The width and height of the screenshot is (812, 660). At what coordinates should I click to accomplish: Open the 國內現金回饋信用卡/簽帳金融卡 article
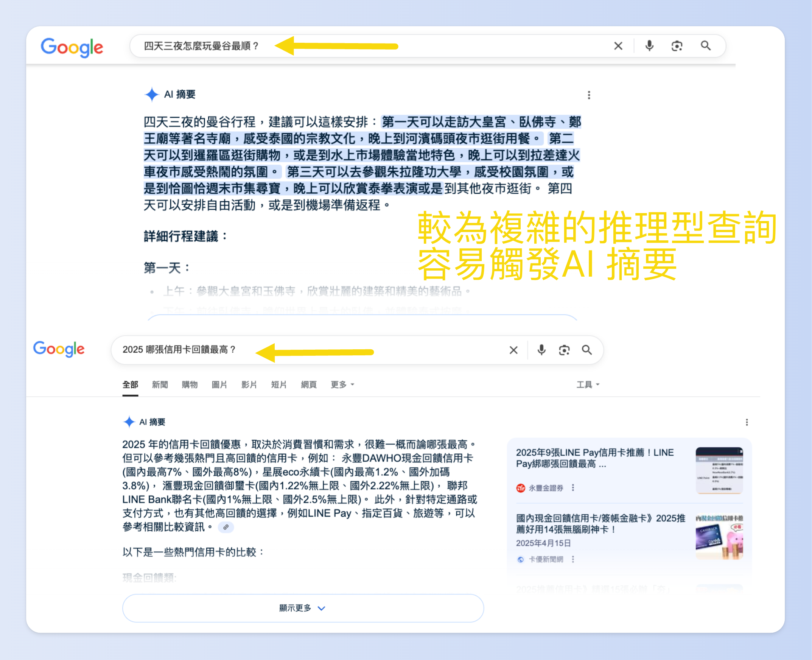(600, 523)
